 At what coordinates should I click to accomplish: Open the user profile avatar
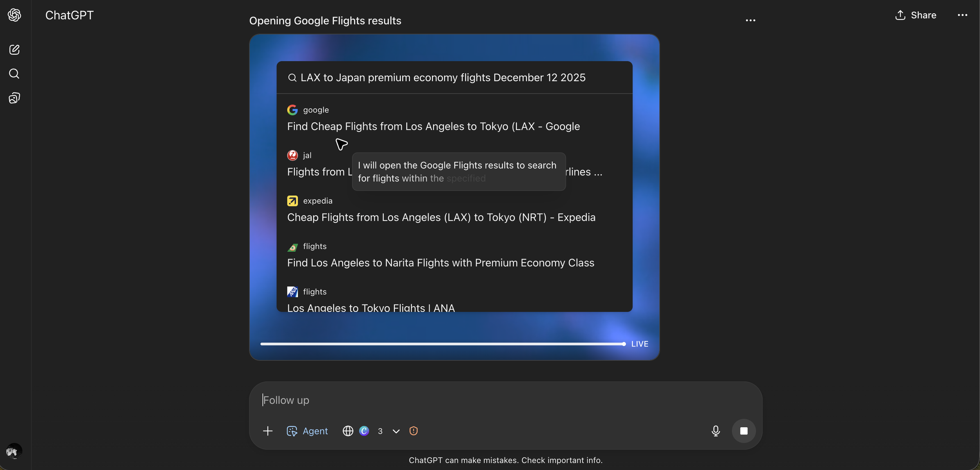14,451
